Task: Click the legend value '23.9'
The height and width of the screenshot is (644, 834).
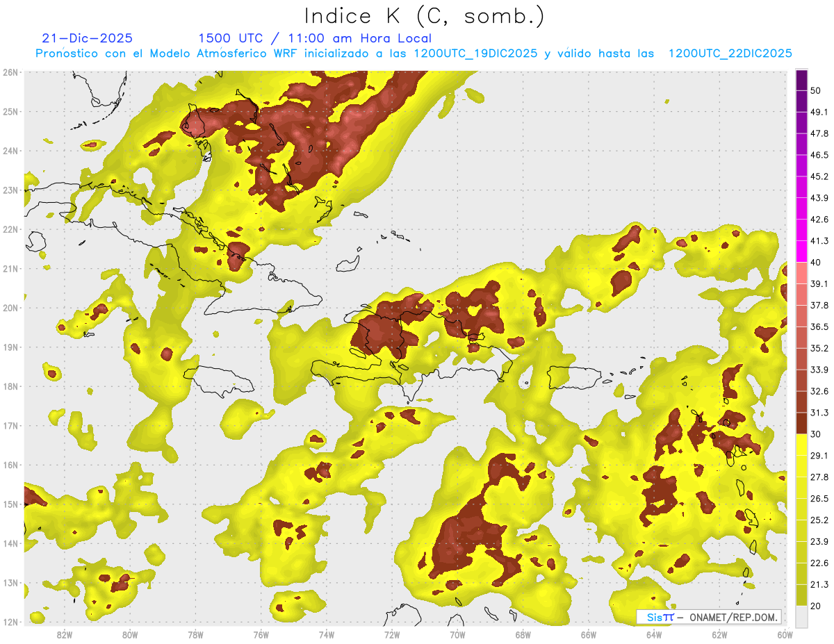Action: tap(819, 542)
